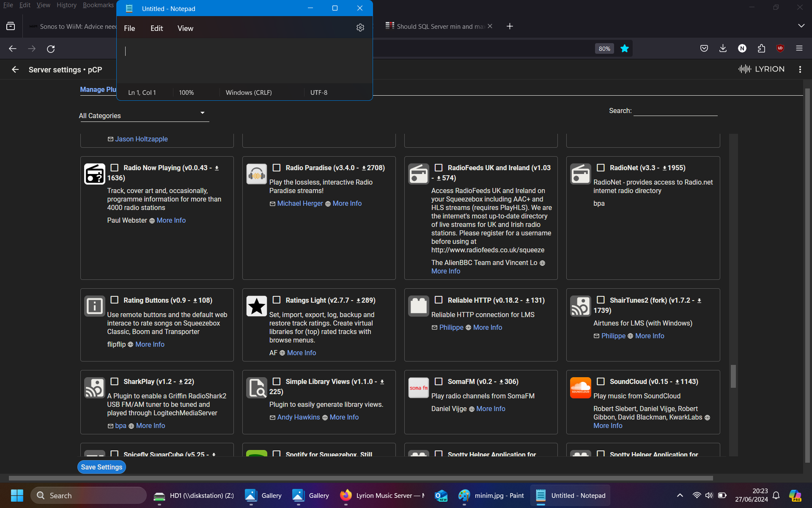Open the Firefox downloads icon

pos(723,48)
